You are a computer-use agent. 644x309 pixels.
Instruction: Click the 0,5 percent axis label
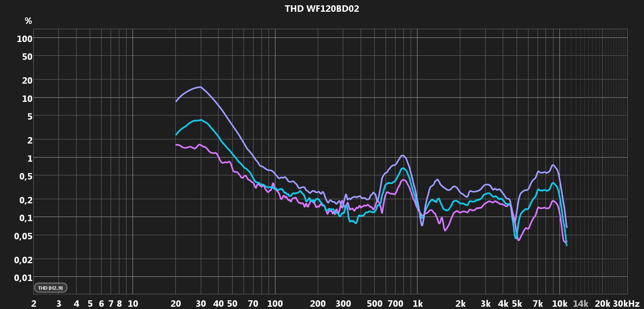(25, 176)
